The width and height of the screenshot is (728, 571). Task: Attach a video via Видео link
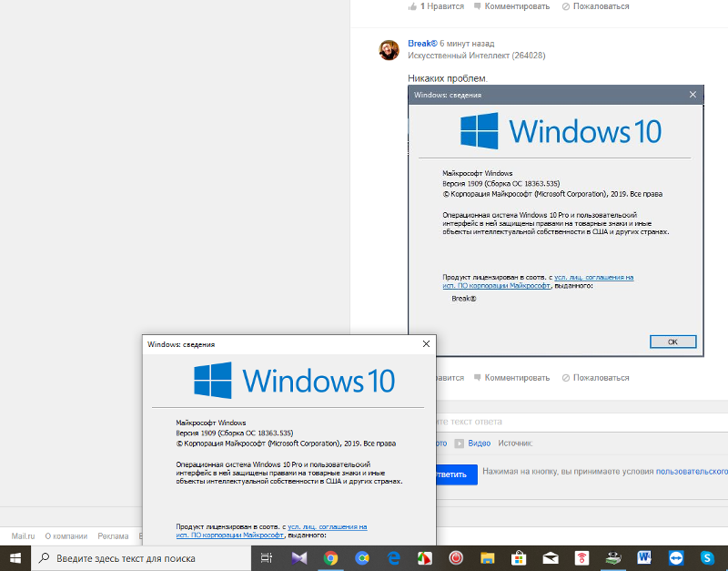(472, 444)
